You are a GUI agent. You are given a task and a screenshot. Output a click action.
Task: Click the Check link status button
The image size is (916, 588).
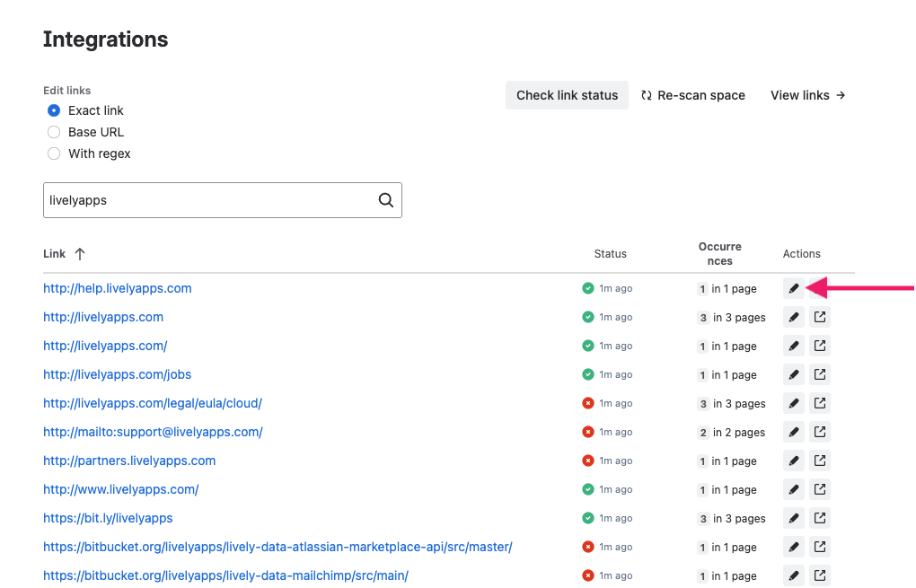pos(567,95)
